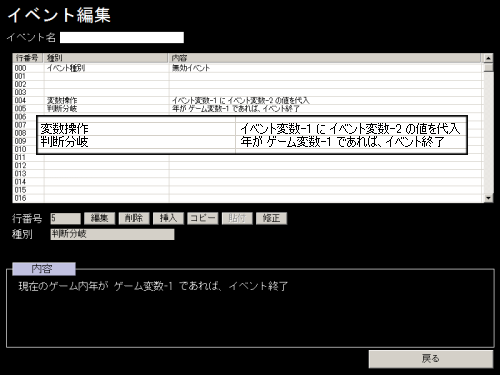Select row number 016

tap(20, 198)
